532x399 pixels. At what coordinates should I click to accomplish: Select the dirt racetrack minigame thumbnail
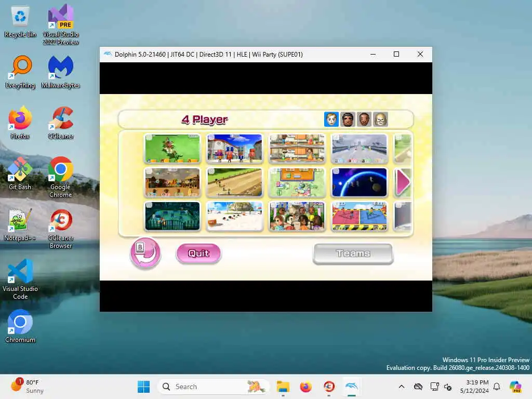click(235, 182)
